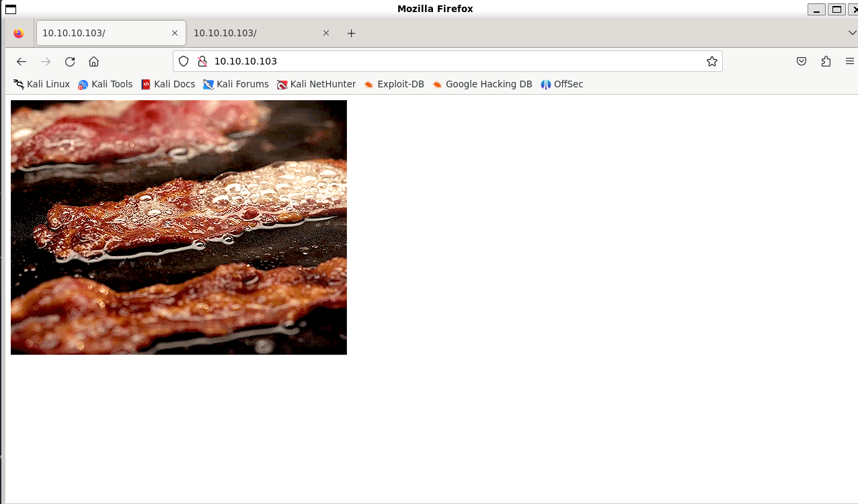Open the Save to Pocket icon
858x504 pixels.
[x=802, y=61]
